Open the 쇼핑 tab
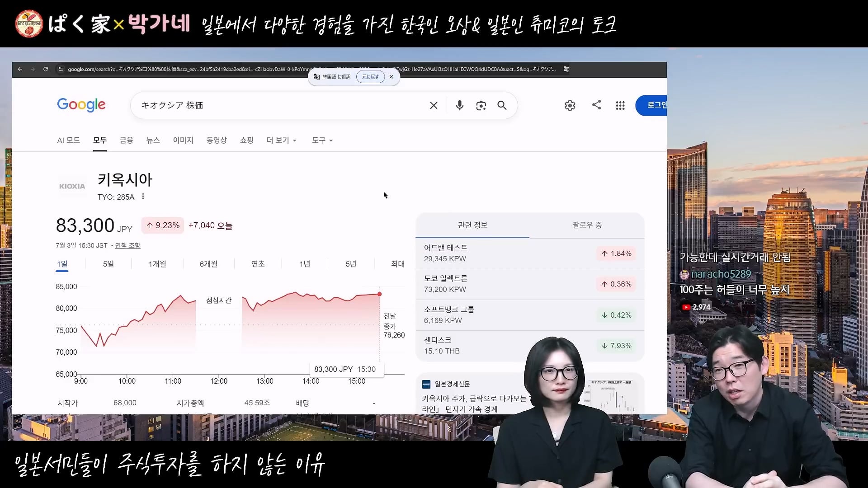Screen dimensions: 868x488 (x=247, y=140)
